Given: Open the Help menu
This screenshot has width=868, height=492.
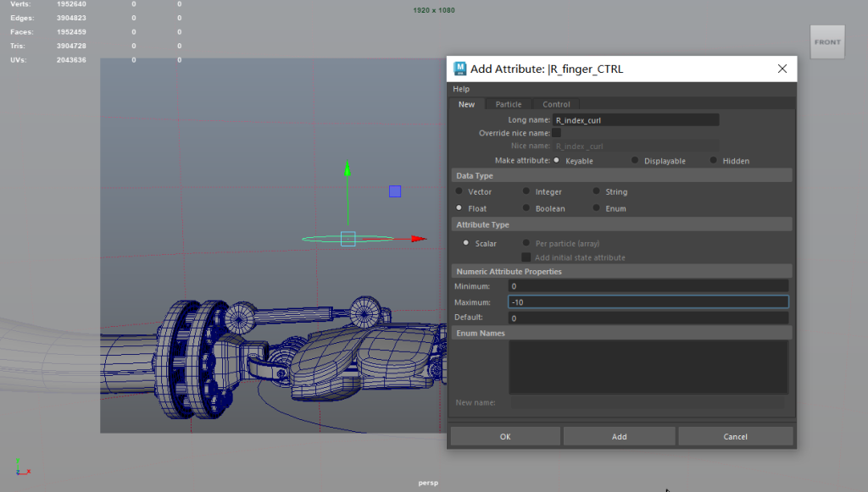Looking at the screenshot, I should pos(461,89).
